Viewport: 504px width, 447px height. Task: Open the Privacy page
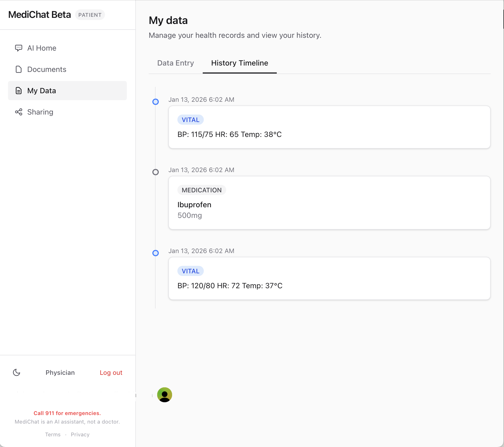[x=80, y=434]
